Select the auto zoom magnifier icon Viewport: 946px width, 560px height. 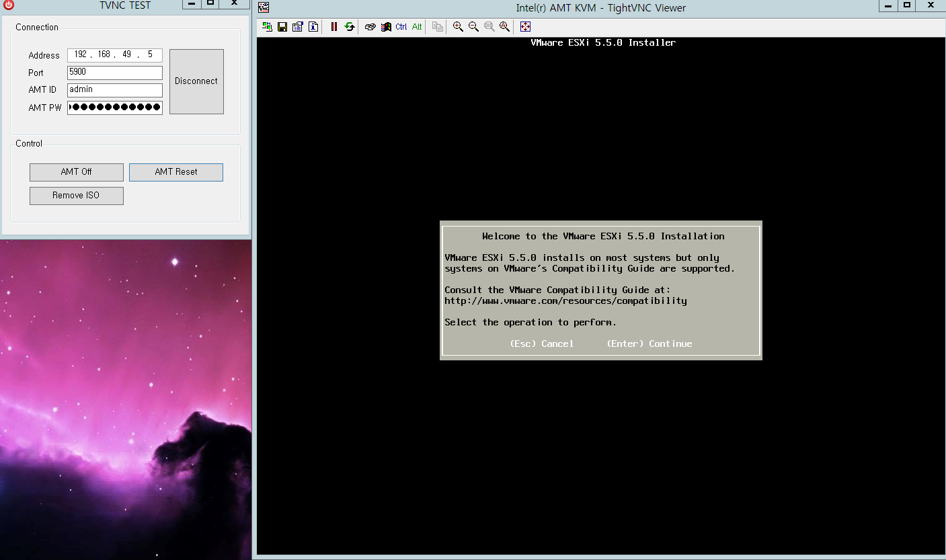coord(504,27)
